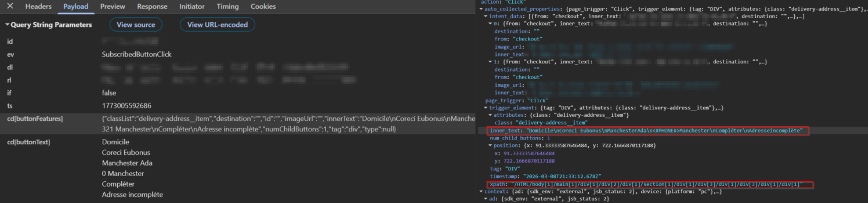
Task: Close the request details panel with X
Action: pos(10,6)
